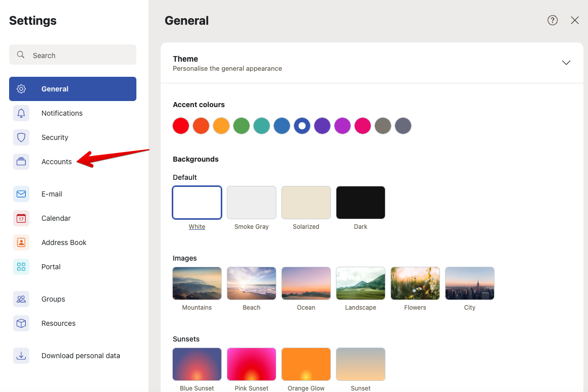Open E-mail settings envelope icon
588x392 pixels.
point(21,194)
